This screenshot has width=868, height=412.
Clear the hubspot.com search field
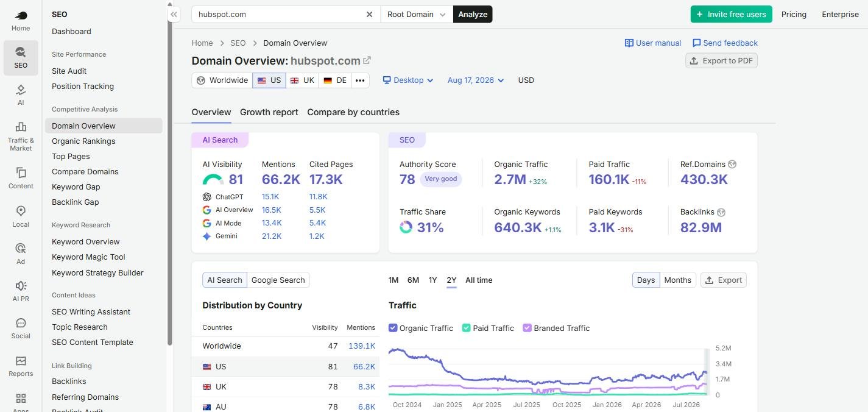[369, 14]
